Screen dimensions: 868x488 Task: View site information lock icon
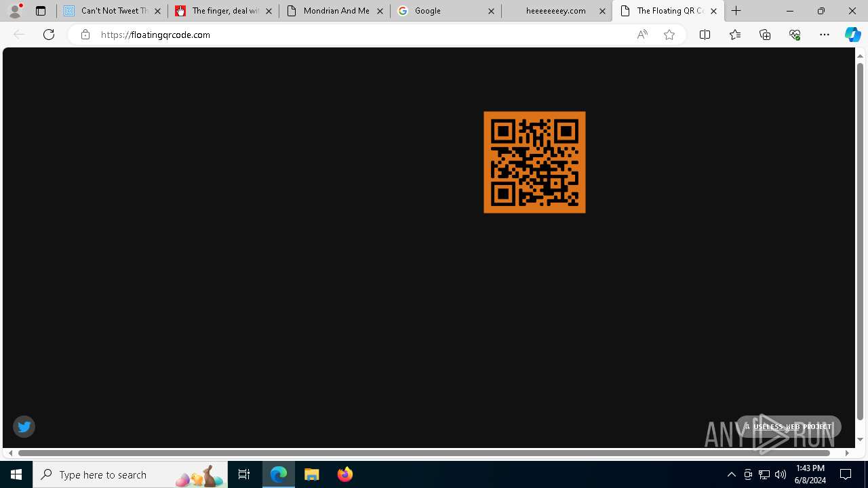(x=85, y=35)
